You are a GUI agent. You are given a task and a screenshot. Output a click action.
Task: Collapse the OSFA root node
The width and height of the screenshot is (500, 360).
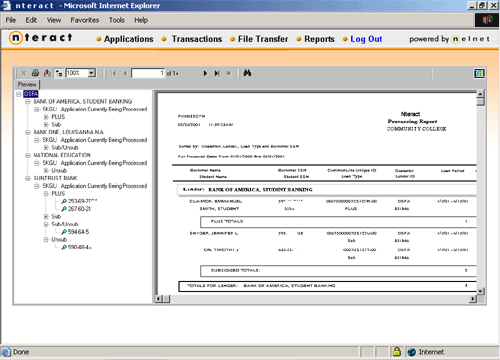click(x=19, y=94)
